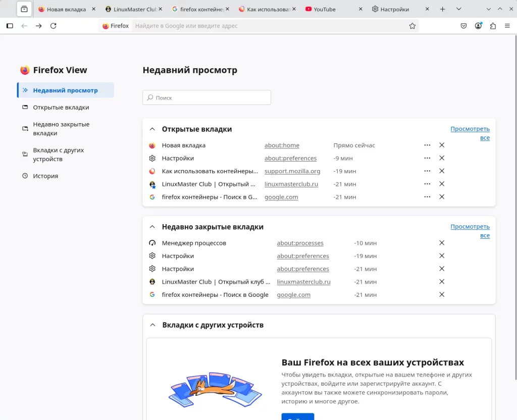The width and height of the screenshot is (517, 420).
Task: Open История in the sidebar
Action: [66, 176]
